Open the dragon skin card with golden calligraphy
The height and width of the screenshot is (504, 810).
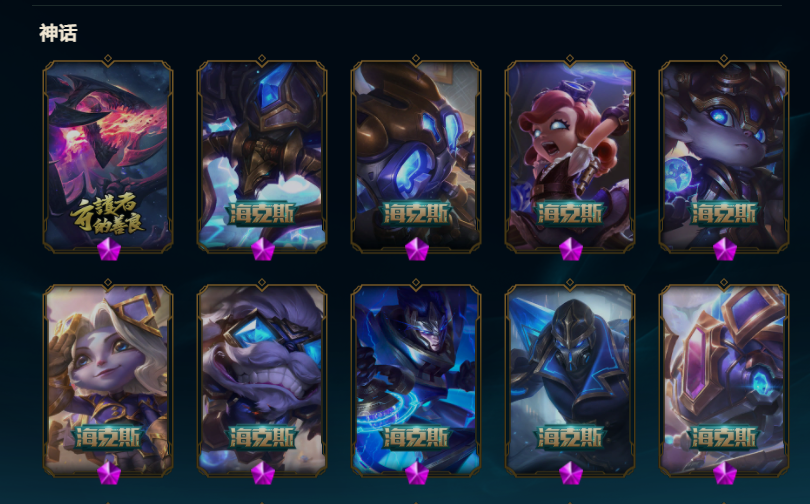click(108, 155)
